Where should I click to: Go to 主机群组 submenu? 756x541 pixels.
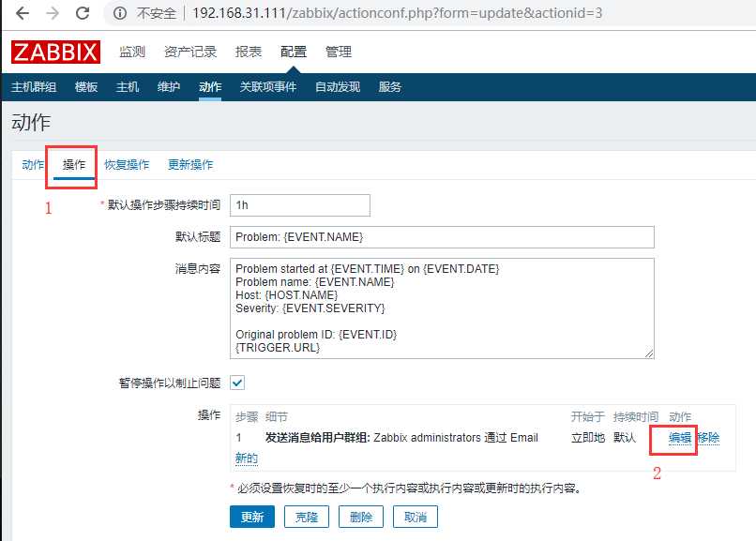coord(34,86)
